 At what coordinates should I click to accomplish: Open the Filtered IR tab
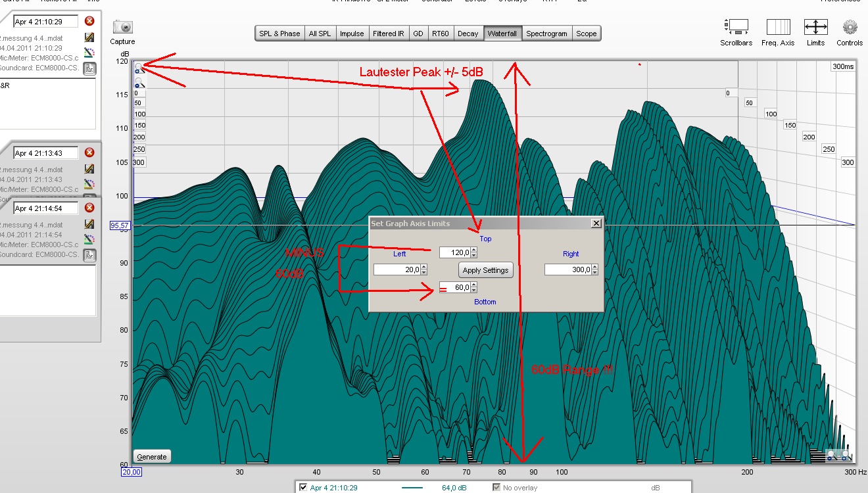(389, 34)
